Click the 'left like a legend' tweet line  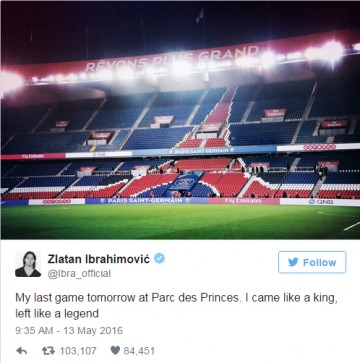coord(57,313)
